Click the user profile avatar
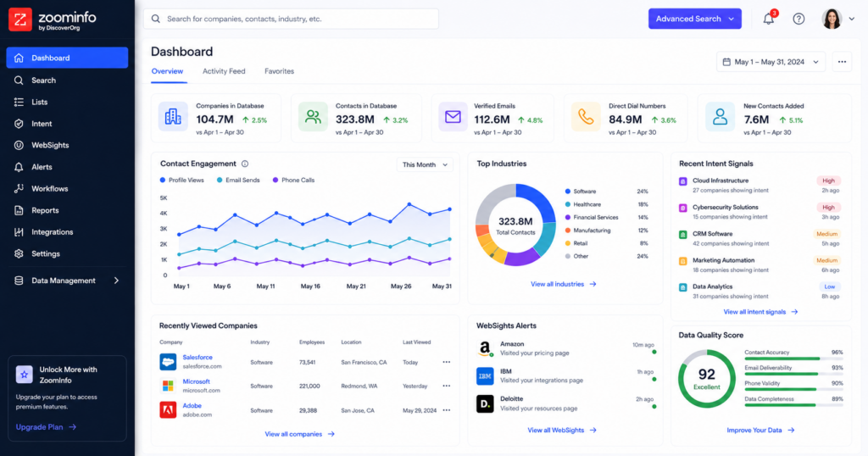 [832, 19]
